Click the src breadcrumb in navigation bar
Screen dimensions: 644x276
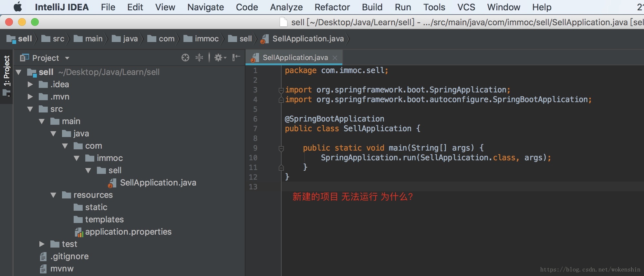click(53, 39)
